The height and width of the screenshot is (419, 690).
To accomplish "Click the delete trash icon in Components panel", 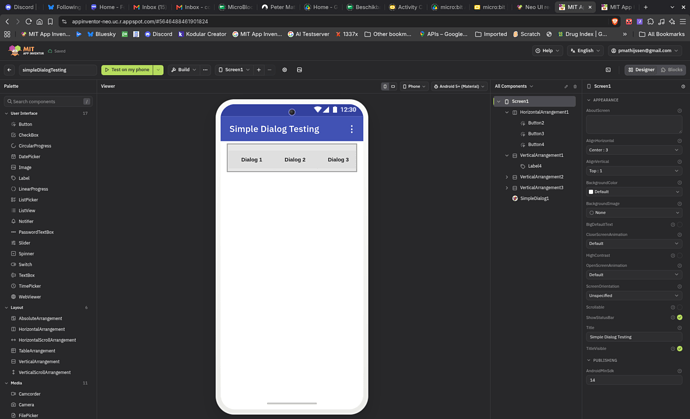I will 575,87.
